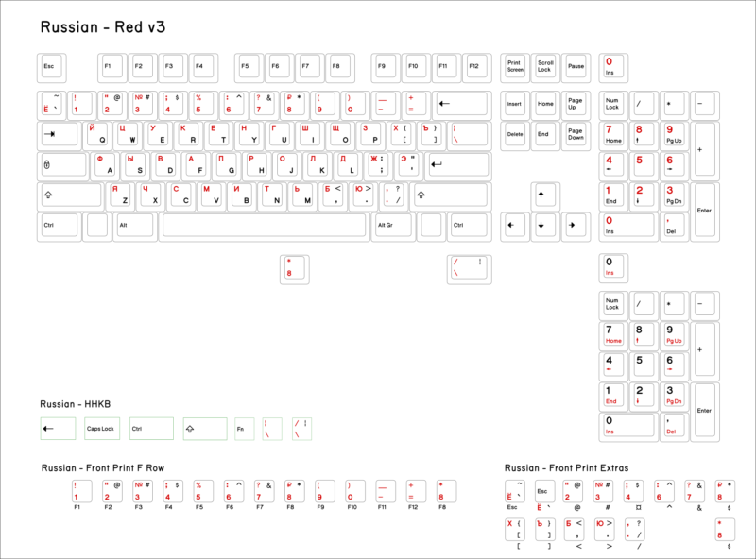Click the Pause key

coord(576,68)
